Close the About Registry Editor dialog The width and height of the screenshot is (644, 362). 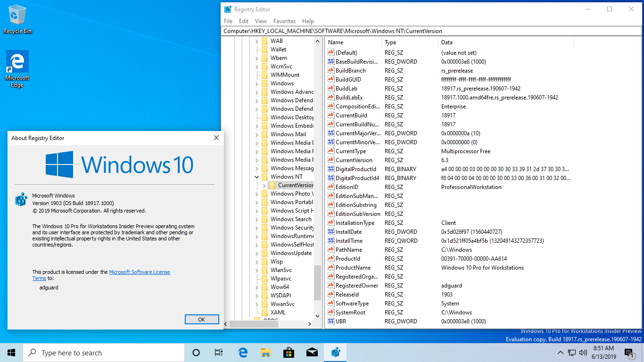pyautogui.click(x=216, y=138)
